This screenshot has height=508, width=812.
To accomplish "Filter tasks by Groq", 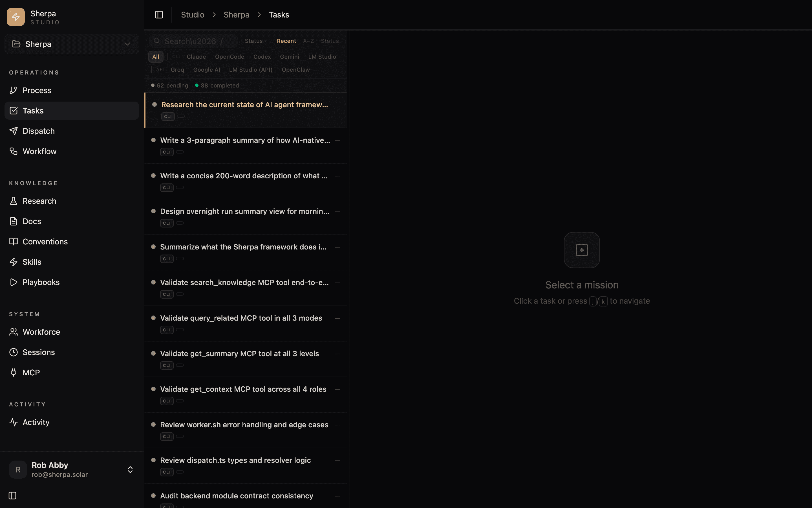I will (x=177, y=70).
